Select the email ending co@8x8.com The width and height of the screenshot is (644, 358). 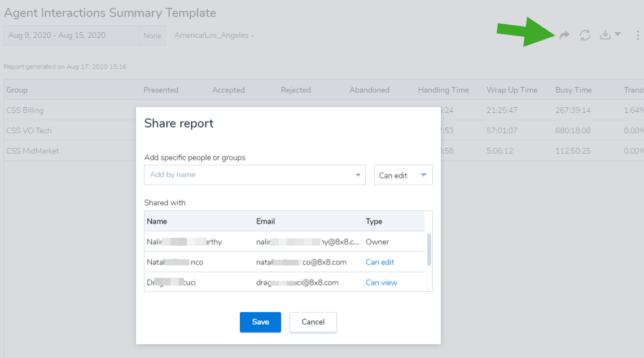301,262
